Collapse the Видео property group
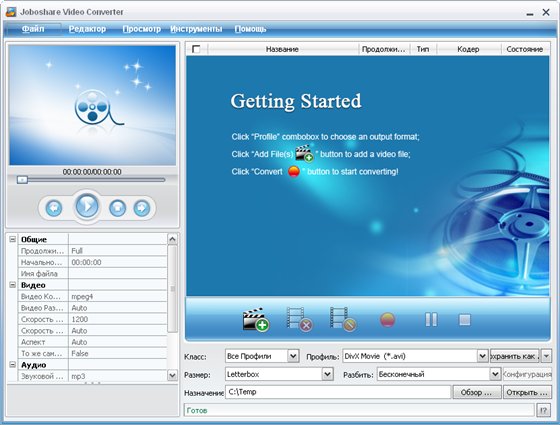 12,285
